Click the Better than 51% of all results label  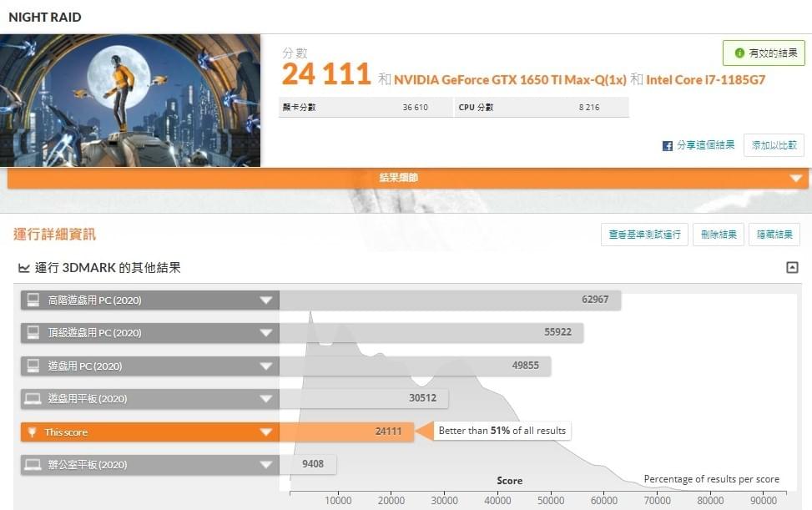click(502, 431)
